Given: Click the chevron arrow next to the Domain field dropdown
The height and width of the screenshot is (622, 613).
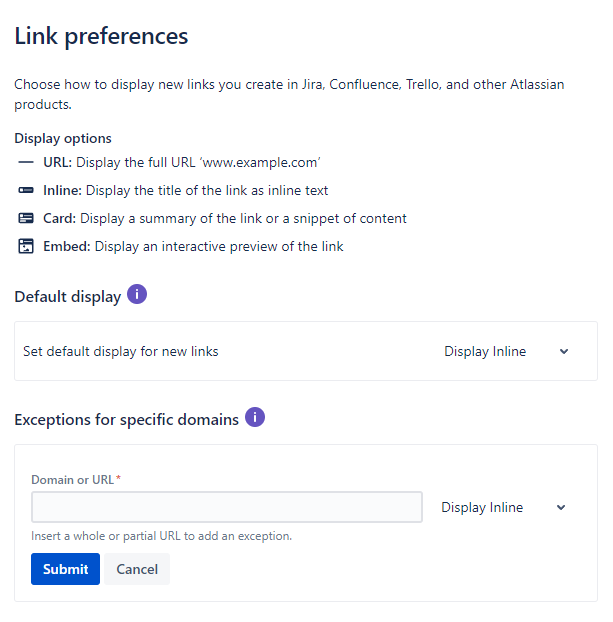Looking at the screenshot, I should tap(561, 507).
